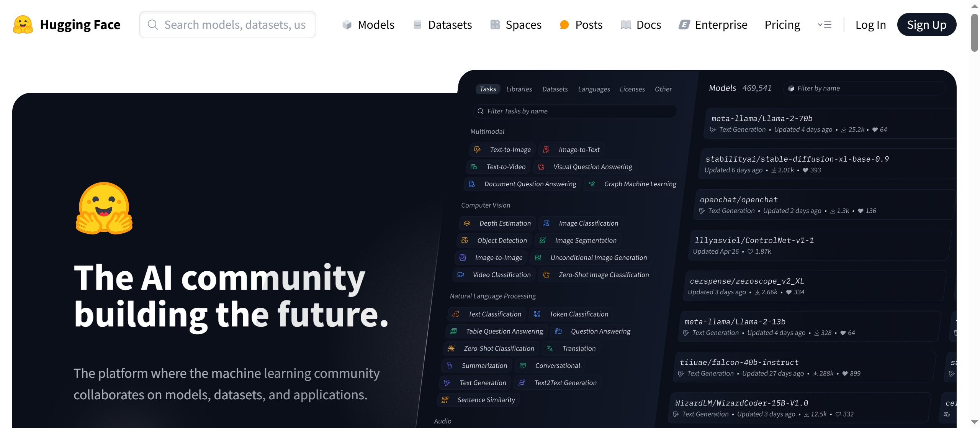
Task: Click the Hugging Face logo emoji
Action: 23,25
